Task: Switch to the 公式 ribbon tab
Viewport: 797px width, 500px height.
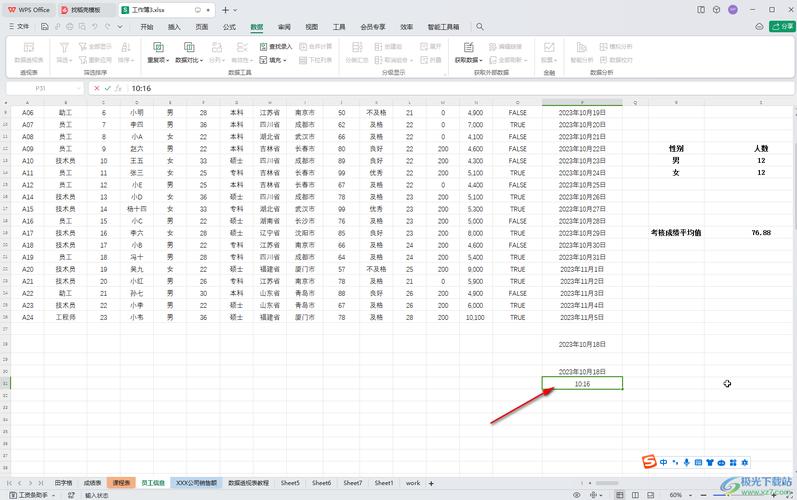Action: point(229,27)
